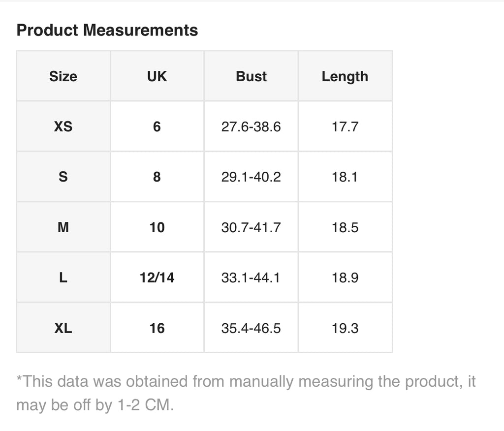The height and width of the screenshot is (431, 504).
Task: Select length value 18.9
Action: (x=345, y=277)
